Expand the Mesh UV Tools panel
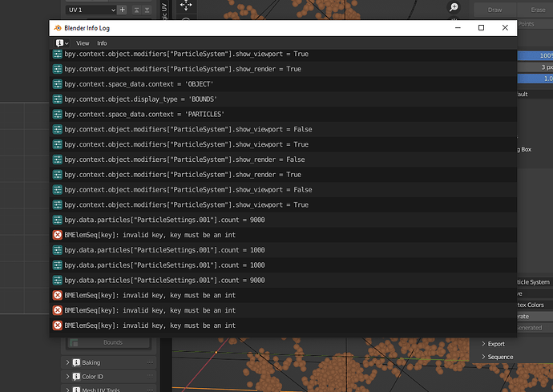 (67, 390)
